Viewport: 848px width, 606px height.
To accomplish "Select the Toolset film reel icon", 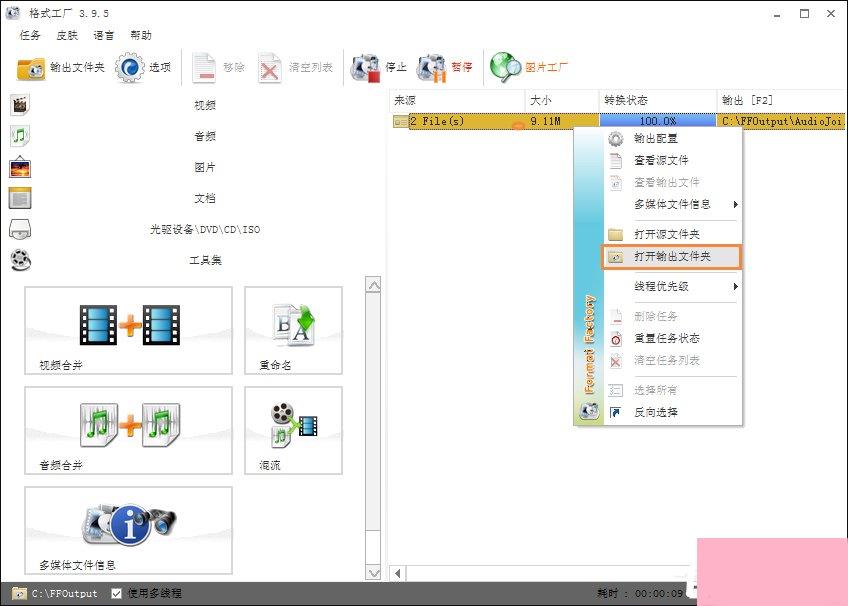I will [21, 260].
